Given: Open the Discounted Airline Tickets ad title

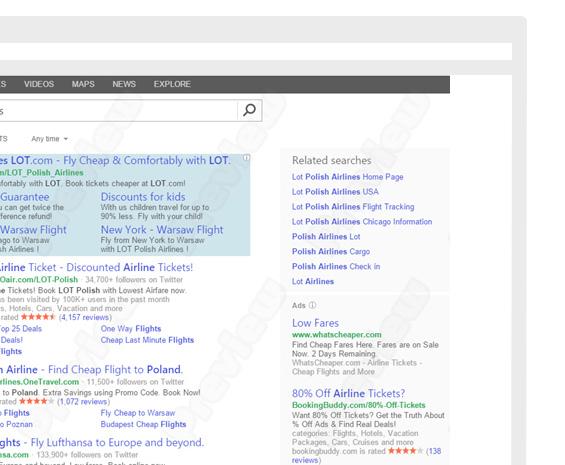Looking at the screenshot, I should (x=96, y=267).
